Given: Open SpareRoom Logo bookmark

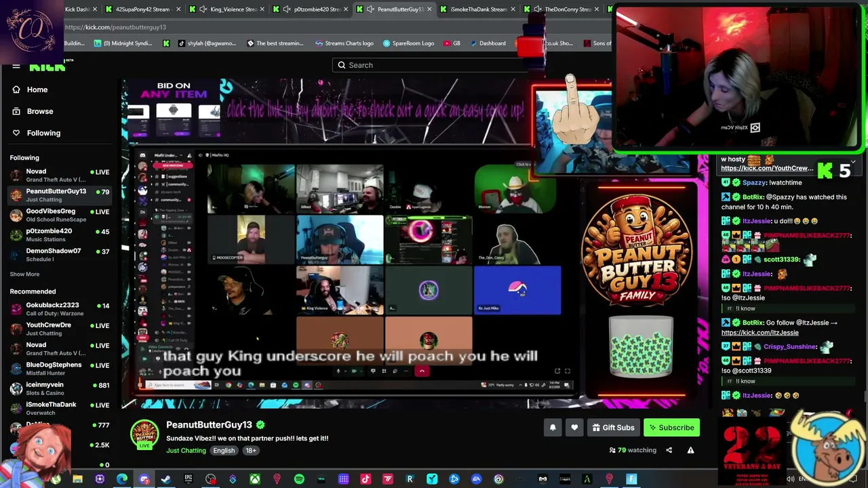Looking at the screenshot, I should pos(408,43).
